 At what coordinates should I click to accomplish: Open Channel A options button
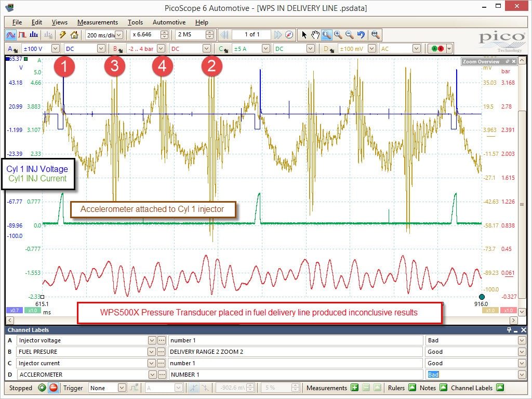(x=12, y=49)
